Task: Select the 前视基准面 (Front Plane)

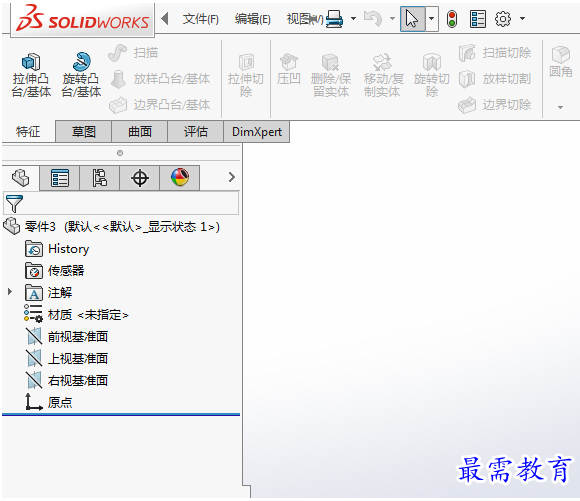Action: coord(67,336)
